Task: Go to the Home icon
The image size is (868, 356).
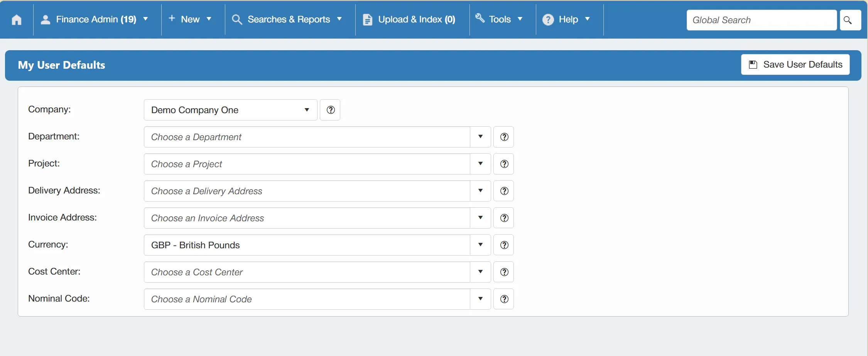Action: (17, 19)
